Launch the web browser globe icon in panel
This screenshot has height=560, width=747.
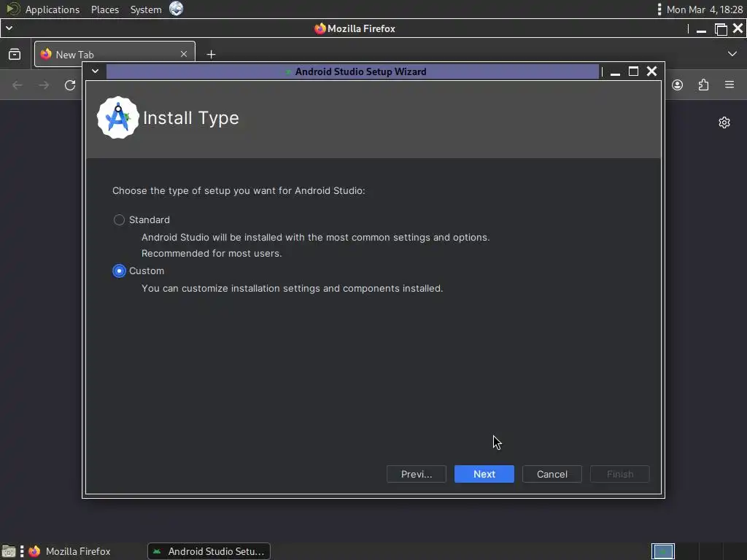point(177,9)
